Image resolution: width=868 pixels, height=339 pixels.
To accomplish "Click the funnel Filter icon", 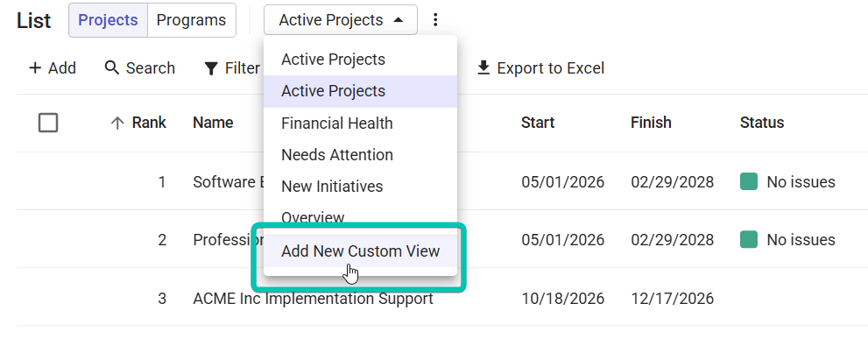I will pyautogui.click(x=211, y=68).
